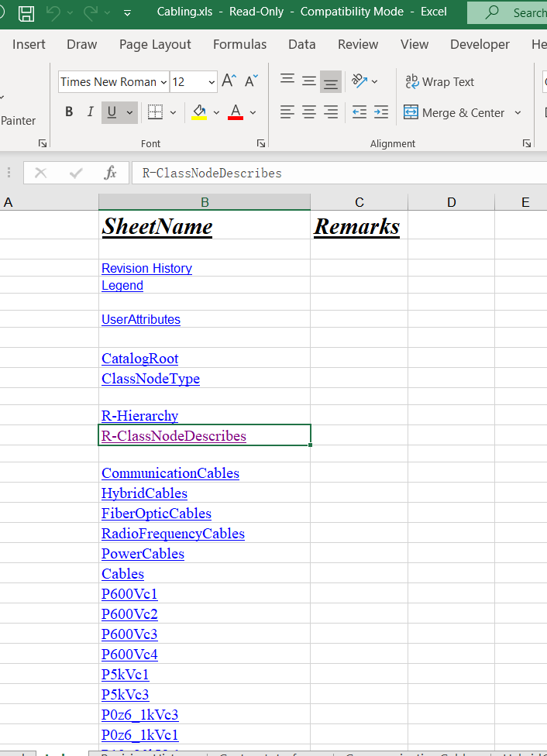The width and height of the screenshot is (547, 756).
Task: Open the font name dropdown
Action: click(x=163, y=82)
